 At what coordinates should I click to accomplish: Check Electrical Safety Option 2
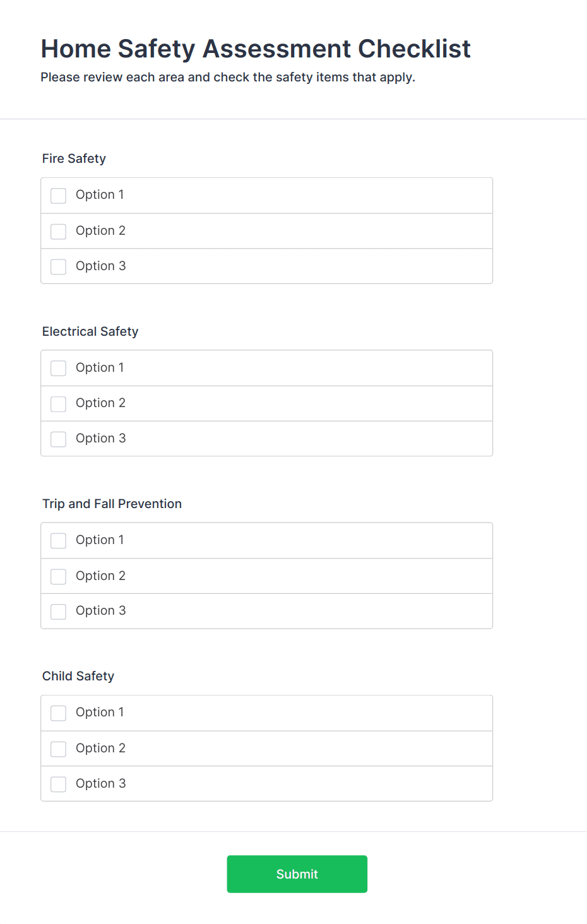(59, 404)
